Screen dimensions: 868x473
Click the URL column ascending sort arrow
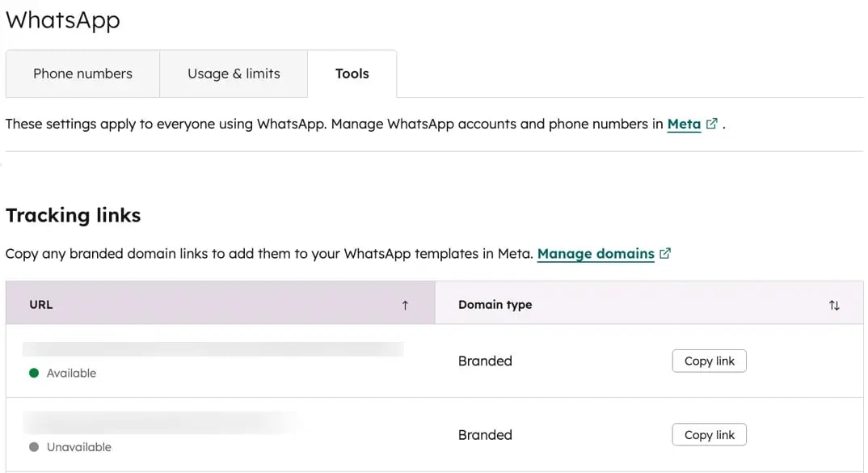405,305
